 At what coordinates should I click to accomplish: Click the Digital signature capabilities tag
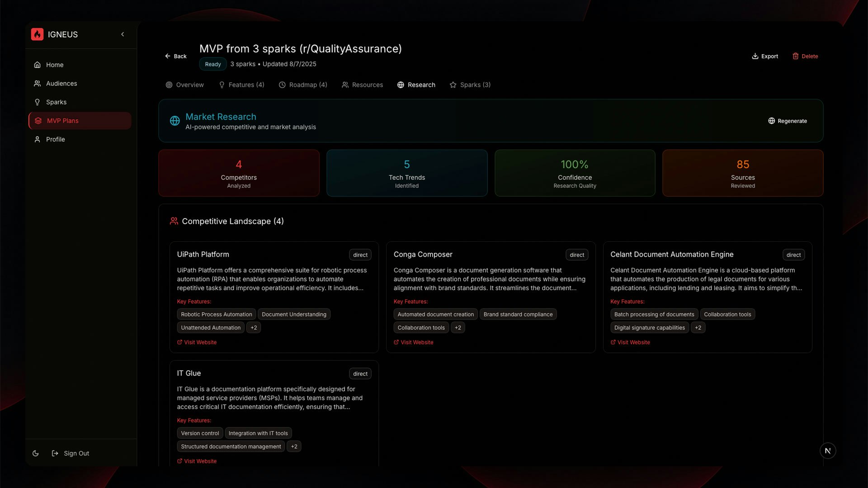point(650,328)
